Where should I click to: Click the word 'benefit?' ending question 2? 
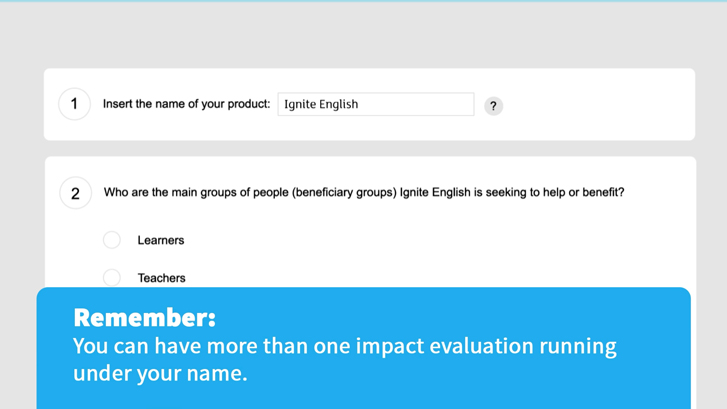click(x=602, y=192)
